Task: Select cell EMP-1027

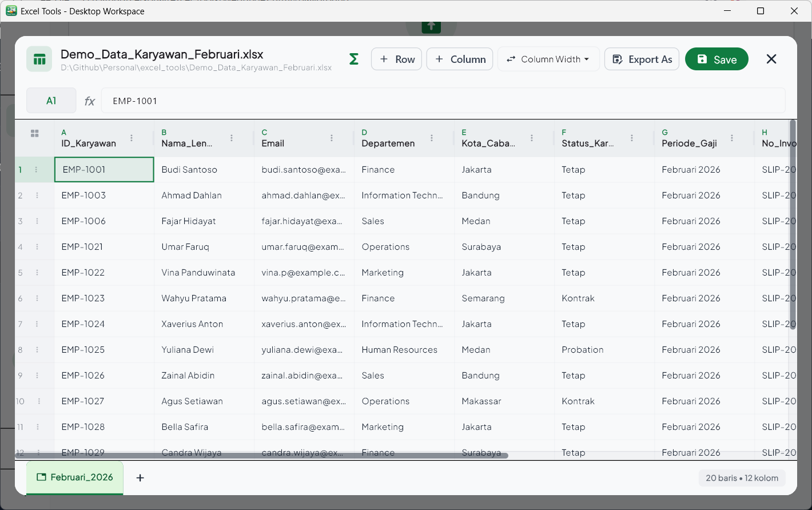Action: tap(104, 401)
